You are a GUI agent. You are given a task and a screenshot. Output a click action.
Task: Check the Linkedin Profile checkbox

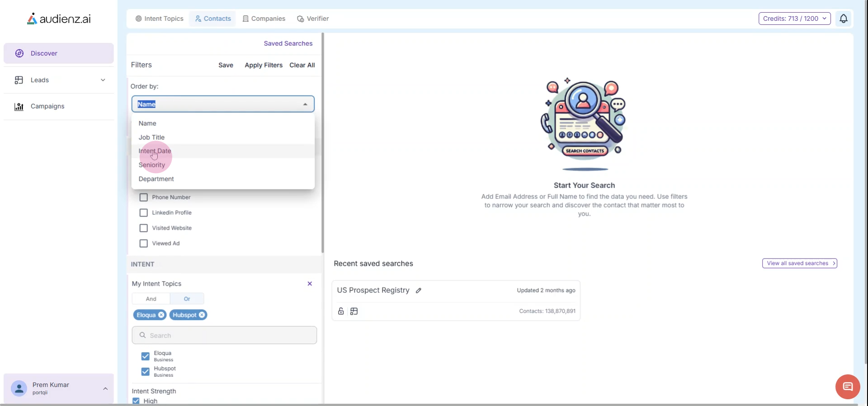[144, 213]
